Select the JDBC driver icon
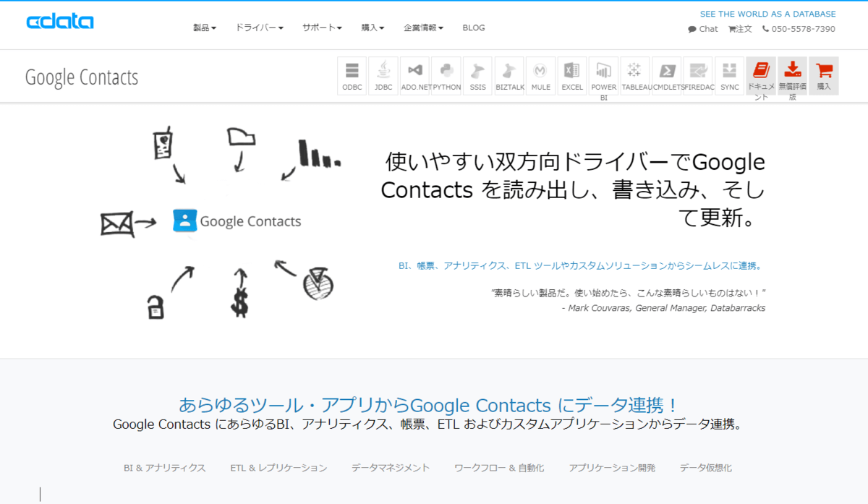Screen dimensions: 868x504 coord(383,76)
